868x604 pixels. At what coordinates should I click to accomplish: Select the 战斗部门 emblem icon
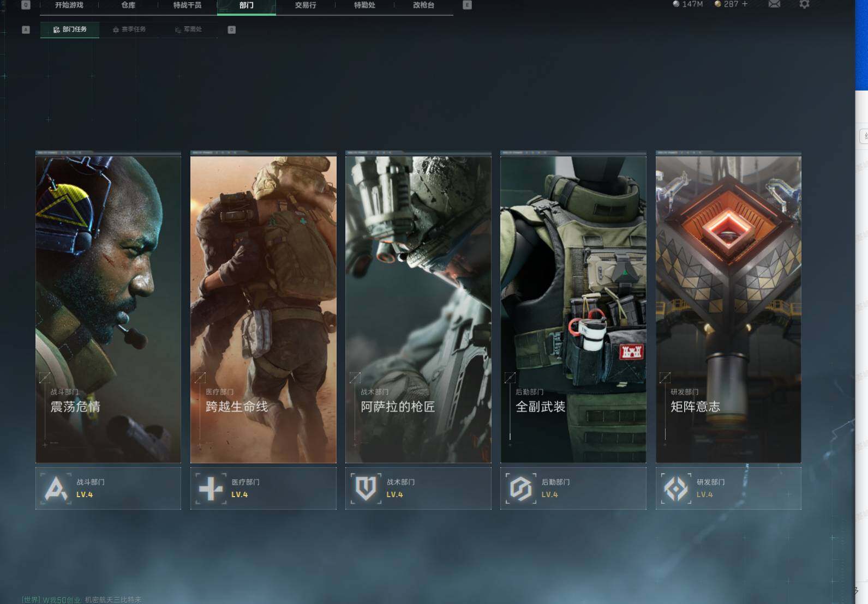coord(56,488)
